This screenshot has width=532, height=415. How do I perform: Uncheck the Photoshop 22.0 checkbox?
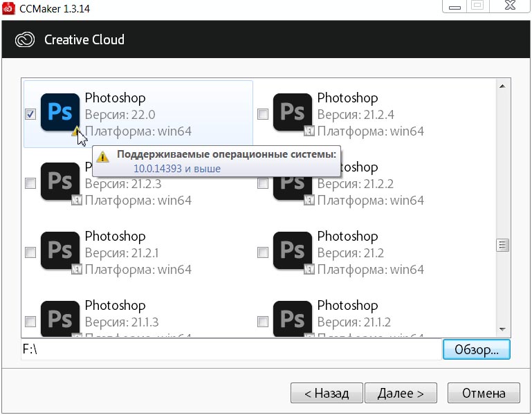pos(30,114)
